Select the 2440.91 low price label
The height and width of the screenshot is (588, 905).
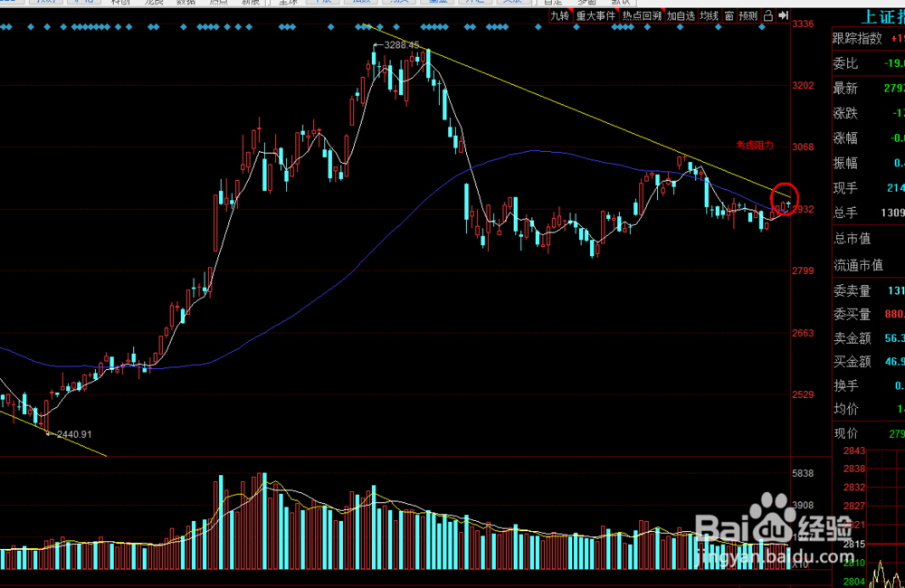point(74,434)
